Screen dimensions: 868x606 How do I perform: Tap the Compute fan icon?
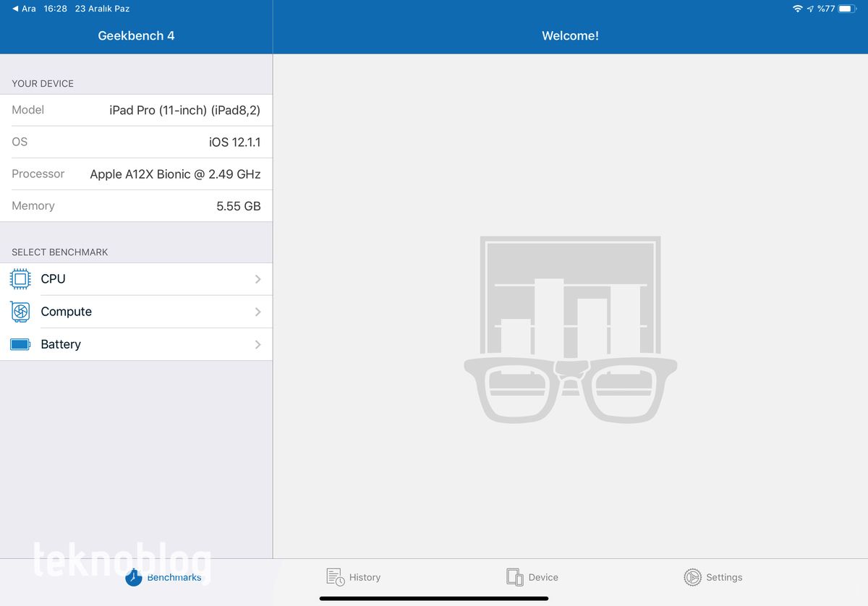20,312
